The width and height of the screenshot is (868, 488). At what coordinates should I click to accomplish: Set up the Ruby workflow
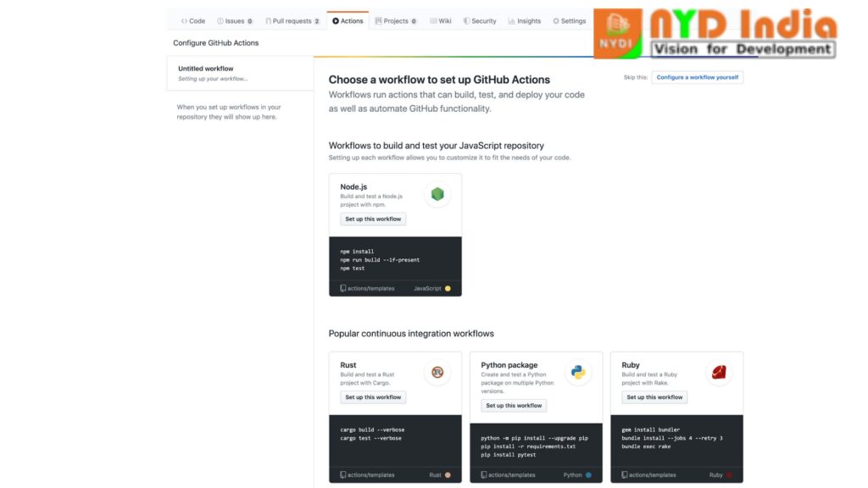(x=654, y=397)
